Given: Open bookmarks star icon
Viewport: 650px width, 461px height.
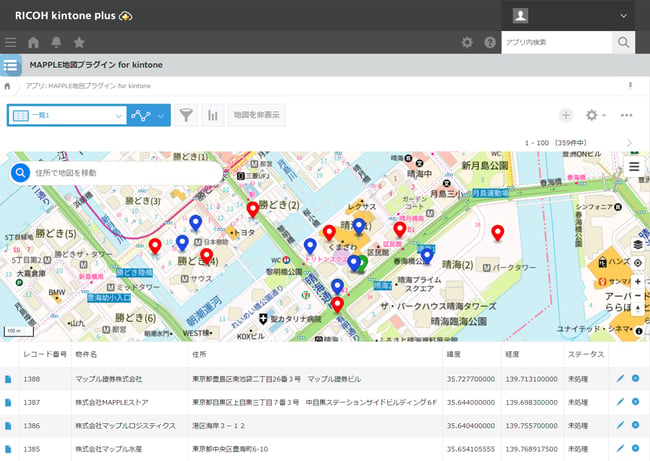Looking at the screenshot, I should [x=79, y=42].
